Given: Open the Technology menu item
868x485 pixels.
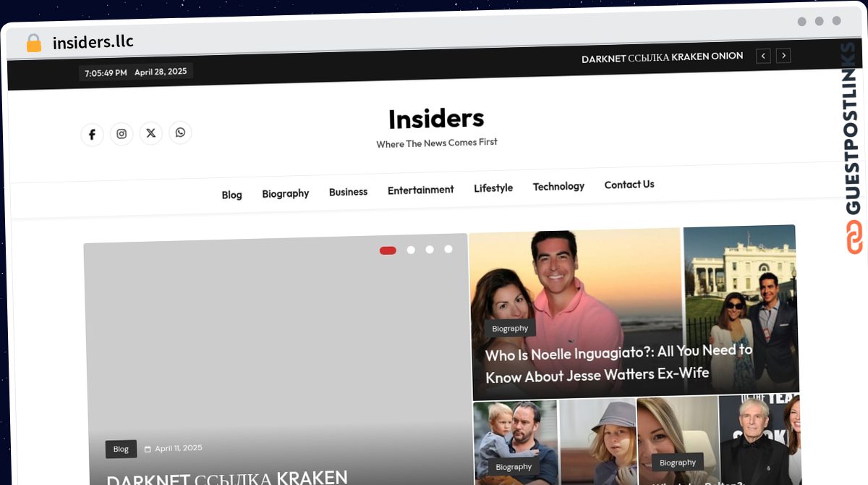Looking at the screenshot, I should (558, 187).
